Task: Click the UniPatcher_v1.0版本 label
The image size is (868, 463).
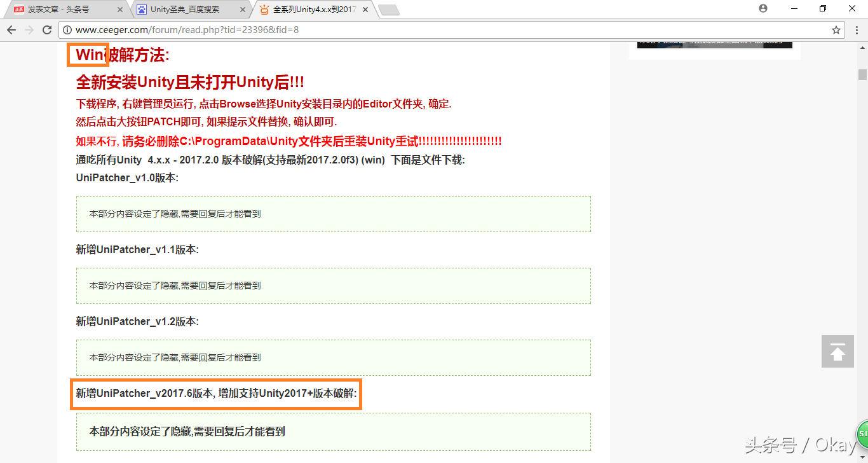Action: pos(127,177)
